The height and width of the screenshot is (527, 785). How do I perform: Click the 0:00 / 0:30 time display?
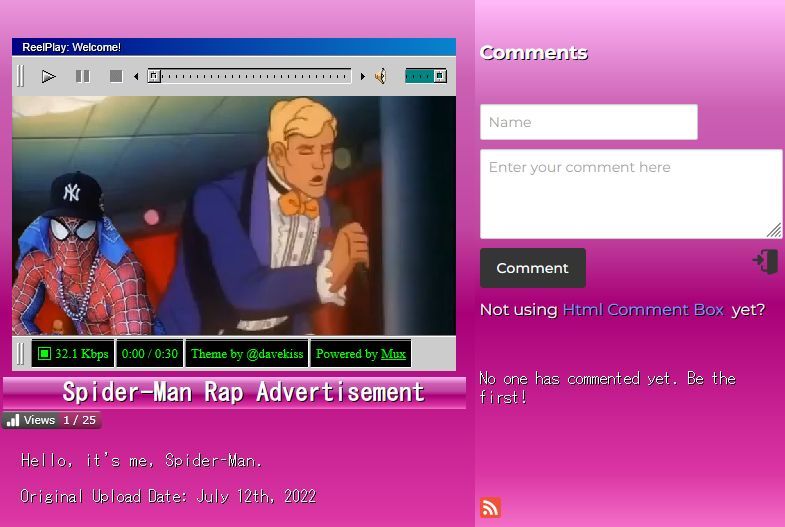point(150,354)
